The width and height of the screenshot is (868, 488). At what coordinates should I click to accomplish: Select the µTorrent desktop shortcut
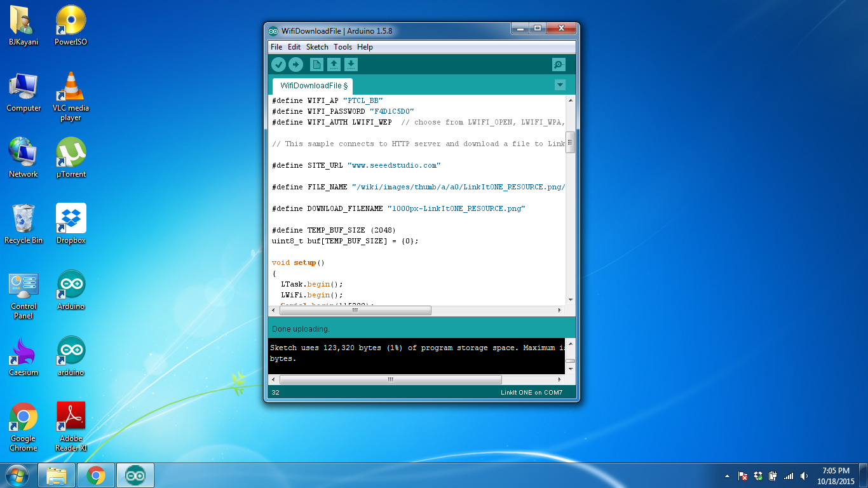pos(71,158)
